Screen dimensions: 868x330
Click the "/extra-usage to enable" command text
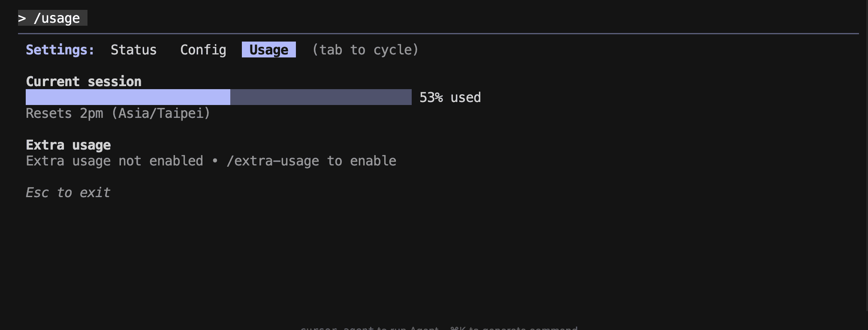(311, 161)
